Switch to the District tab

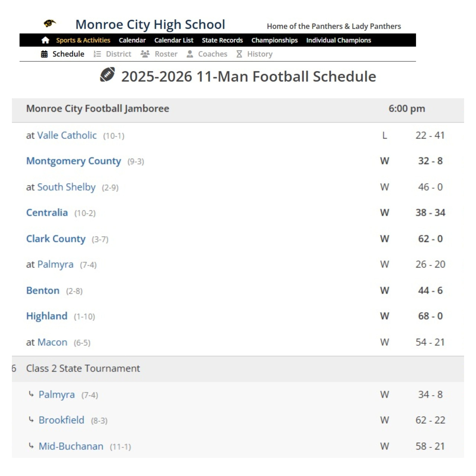(118, 54)
